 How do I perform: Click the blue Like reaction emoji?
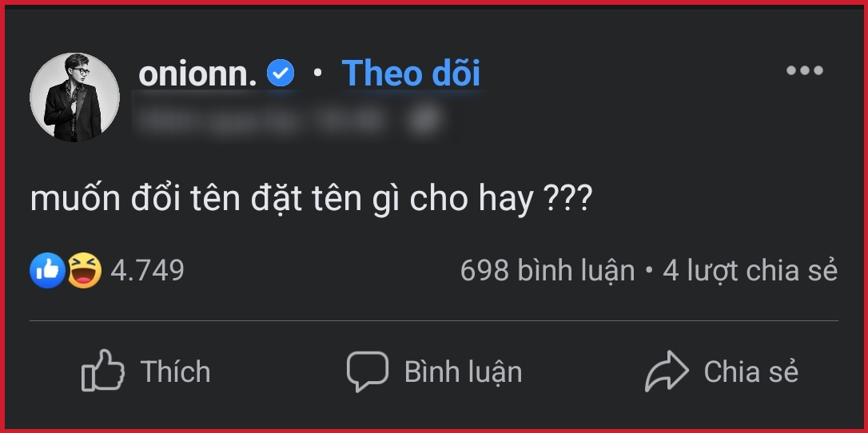48,270
